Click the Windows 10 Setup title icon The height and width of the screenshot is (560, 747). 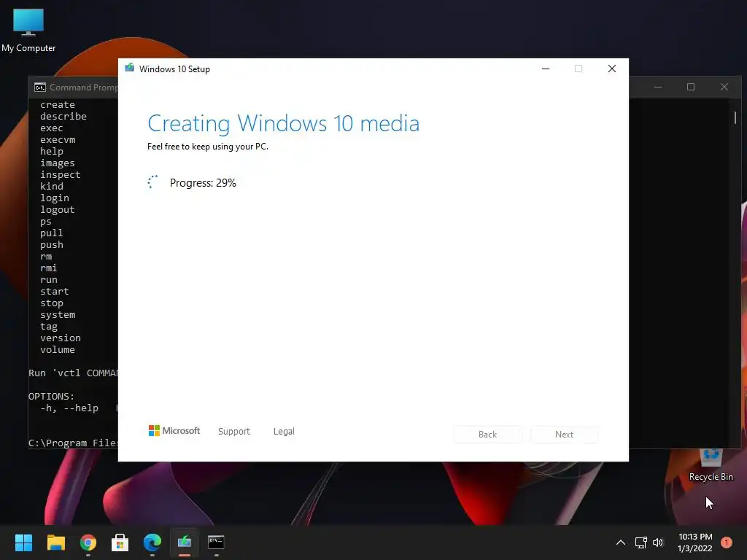[130, 68]
